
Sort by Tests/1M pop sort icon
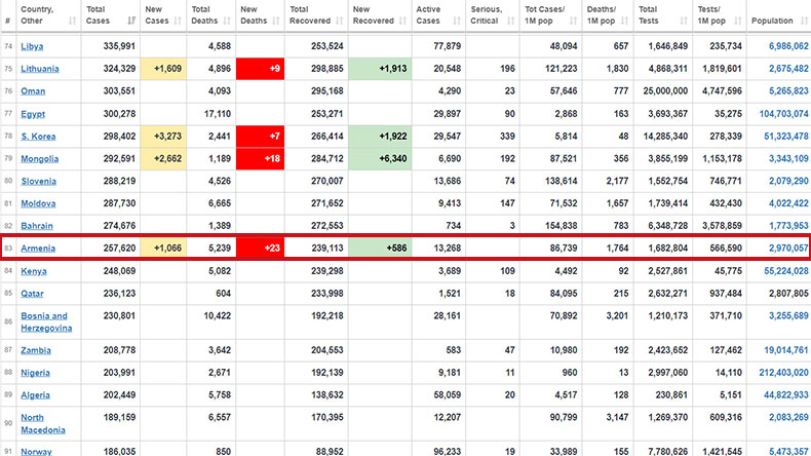click(x=738, y=21)
